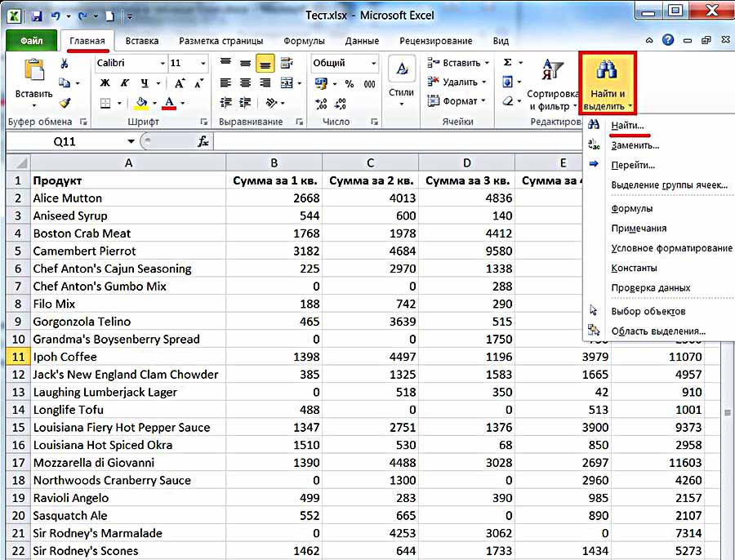Click the Name Box showing Q11
The width and height of the screenshot is (735, 560).
65,141
